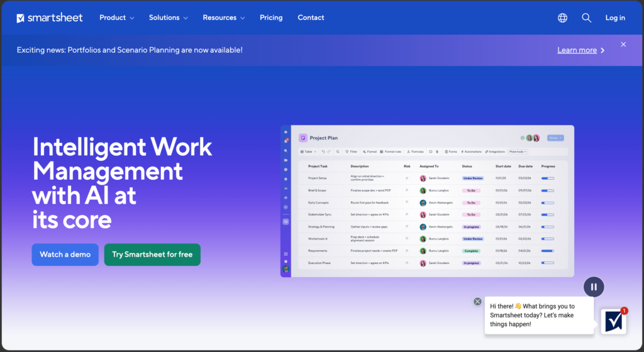The width and height of the screenshot is (644, 352).
Task: Undo using the toolbar arrow
Action: click(323, 151)
